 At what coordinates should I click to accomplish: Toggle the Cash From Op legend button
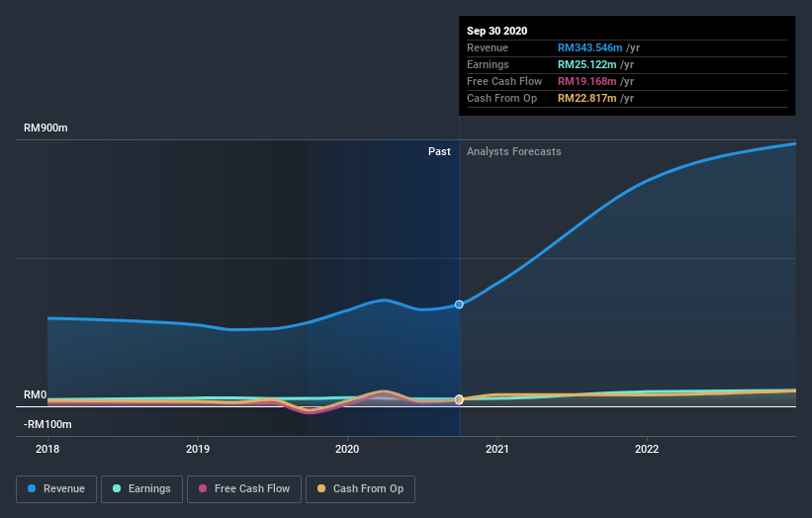tap(360, 489)
